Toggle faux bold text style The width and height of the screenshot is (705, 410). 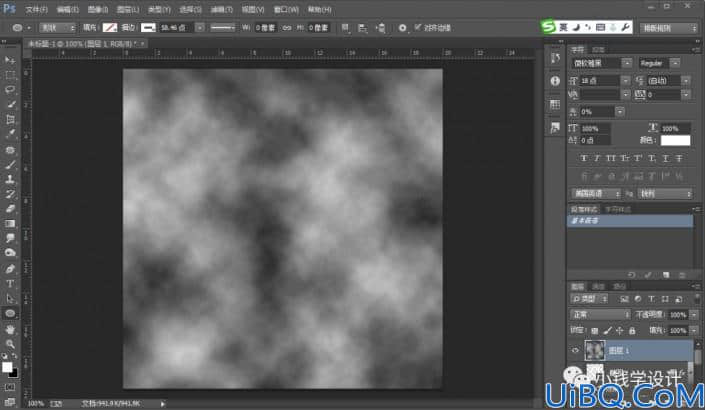point(584,158)
